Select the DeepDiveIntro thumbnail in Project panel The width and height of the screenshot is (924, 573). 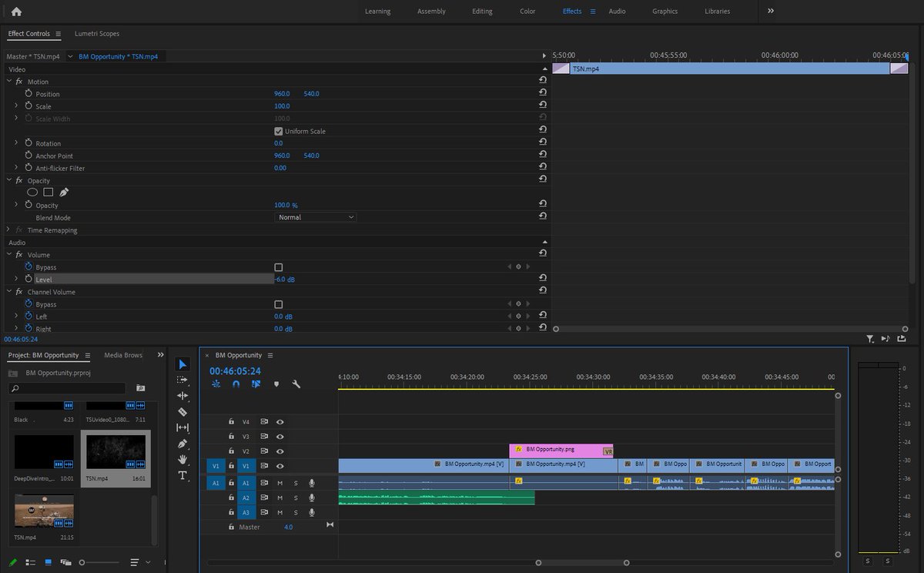(x=44, y=452)
